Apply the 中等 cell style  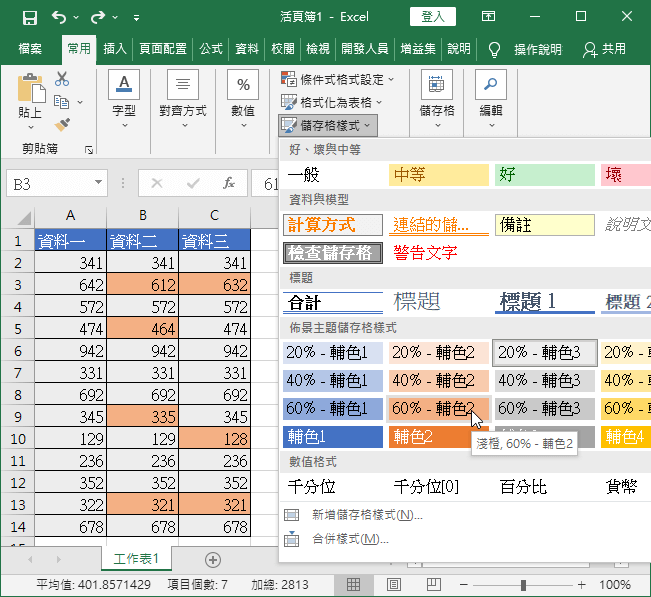(x=439, y=175)
